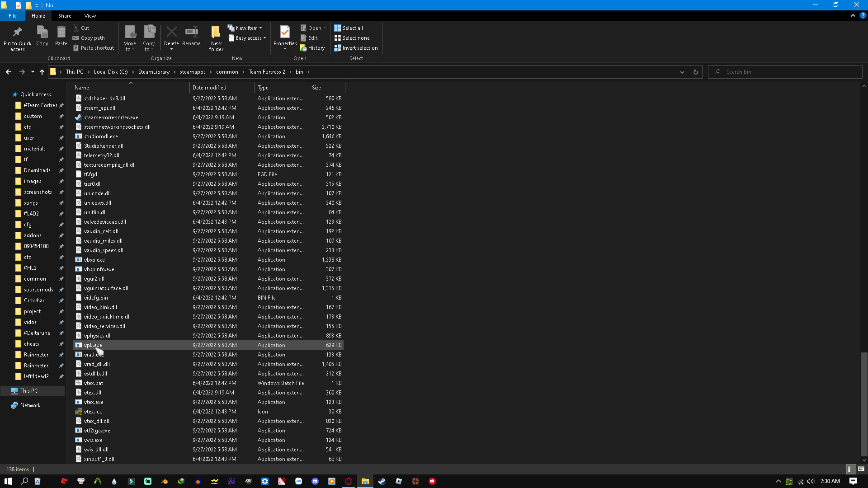Open the address bar previous locations dropdown
The image size is (868, 488).
pyautogui.click(x=682, y=71)
